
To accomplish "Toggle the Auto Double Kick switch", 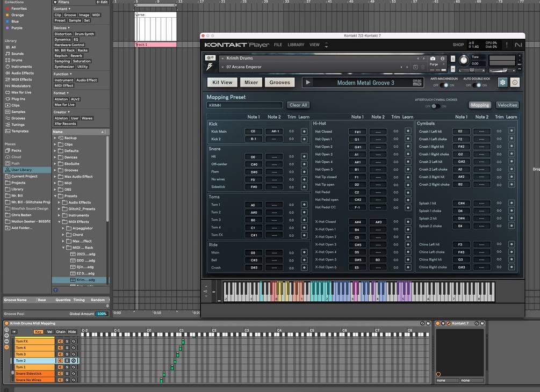I will click(x=477, y=85).
